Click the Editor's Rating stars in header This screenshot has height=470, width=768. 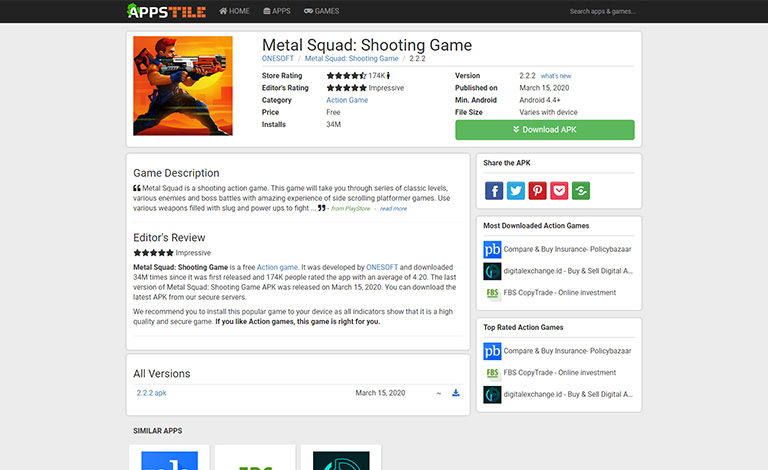(x=346, y=88)
